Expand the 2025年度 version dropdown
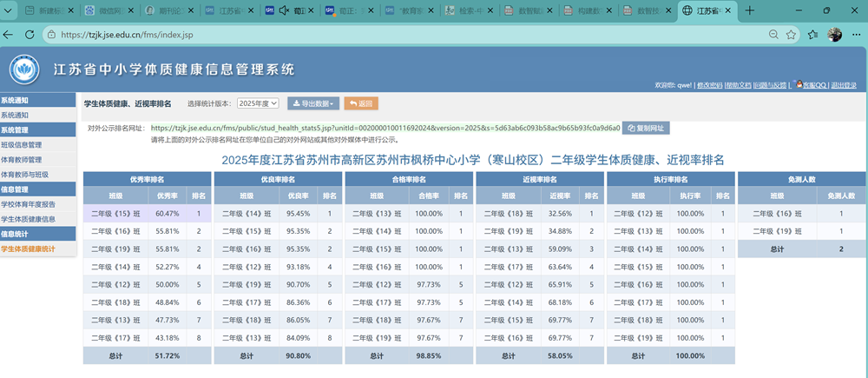The image size is (868, 378). point(258,103)
